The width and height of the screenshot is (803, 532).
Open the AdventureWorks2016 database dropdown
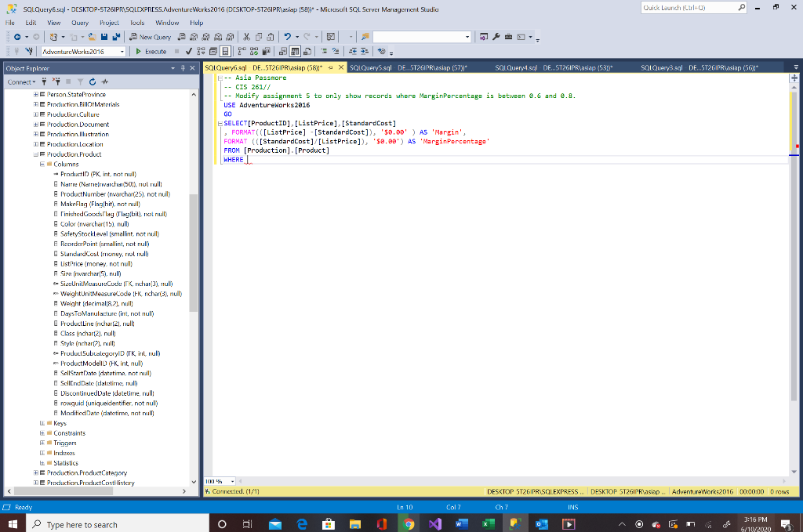pyautogui.click(x=122, y=52)
